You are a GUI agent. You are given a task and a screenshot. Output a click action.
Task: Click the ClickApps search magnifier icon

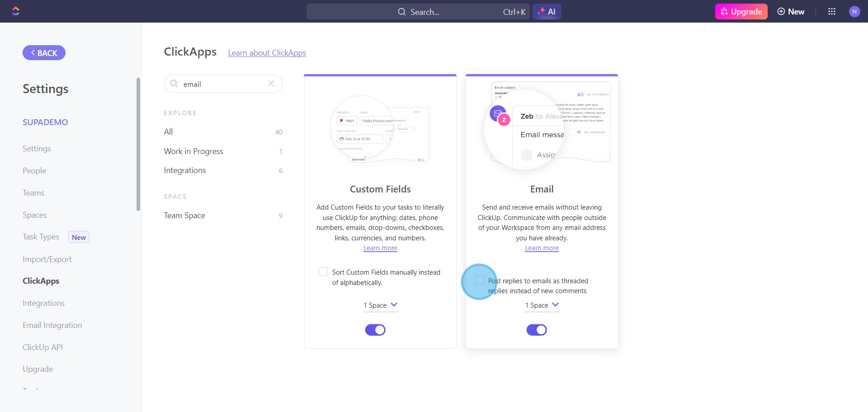tap(174, 84)
